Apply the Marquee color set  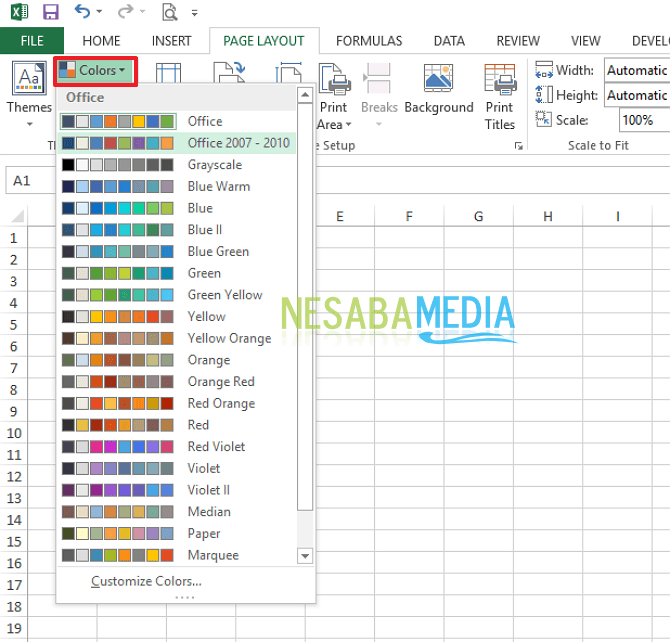pyautogui.click(x=176, y=555)
